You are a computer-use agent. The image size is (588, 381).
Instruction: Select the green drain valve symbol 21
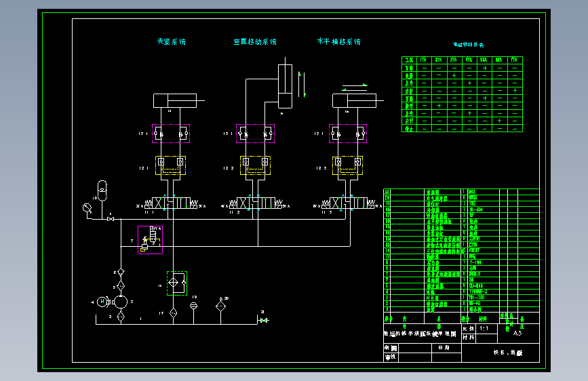(264, 320)
